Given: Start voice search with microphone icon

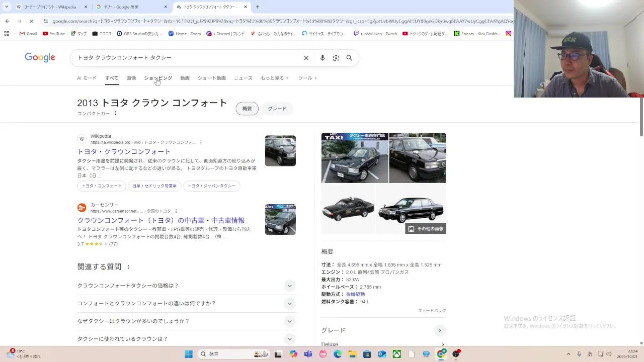Looking at the screenshot, I should 323,58.
